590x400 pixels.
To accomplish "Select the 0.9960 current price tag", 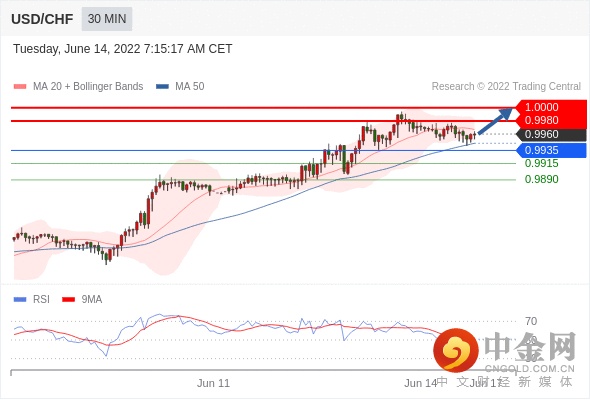I will [x=551, y=134].
